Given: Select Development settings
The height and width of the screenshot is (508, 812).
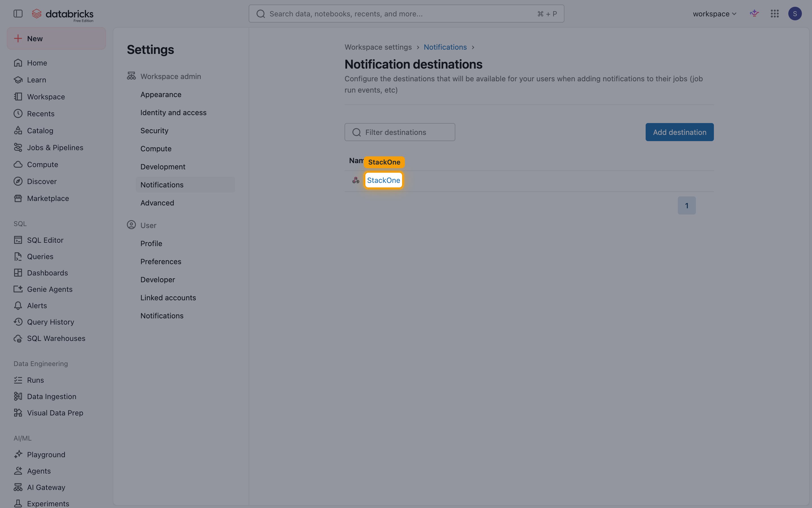Looking at the screenshot, I should (163, 167).
